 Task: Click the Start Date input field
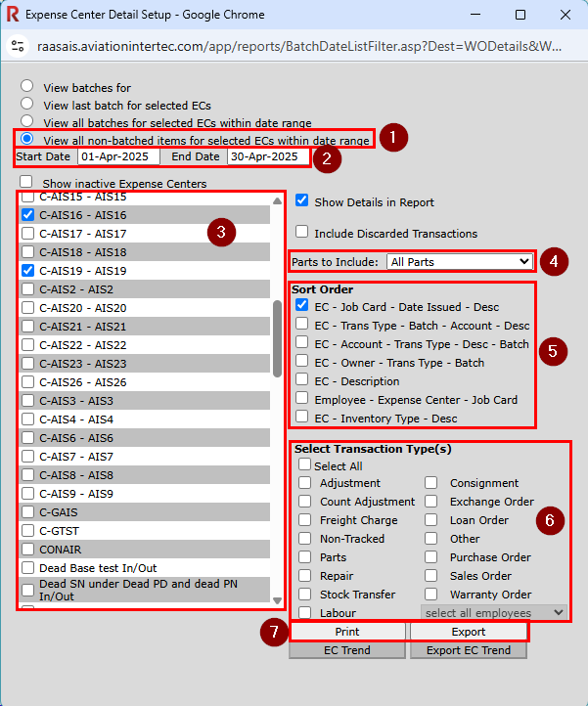point(118,156)
